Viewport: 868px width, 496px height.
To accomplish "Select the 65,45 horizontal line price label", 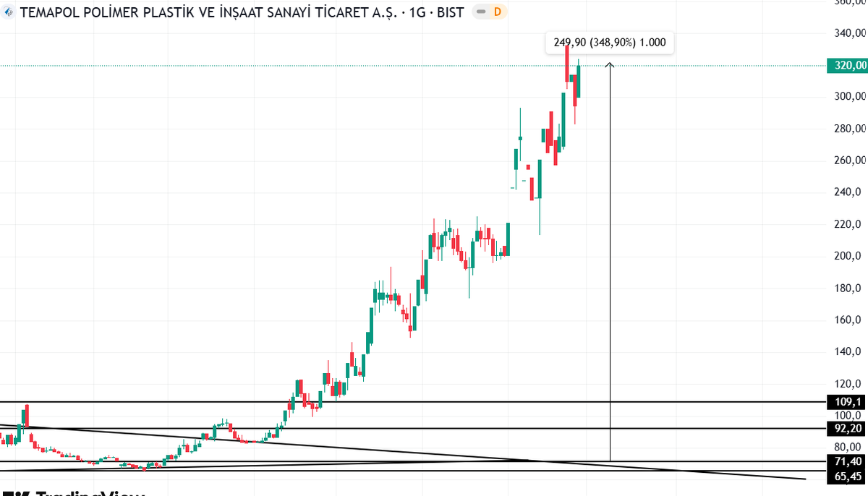I will click(x=846, y=476).
